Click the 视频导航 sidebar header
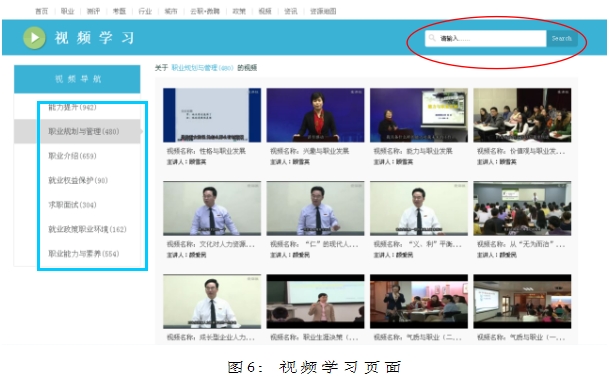This screenshot has height=377, width=609. [x=77, y=79]
